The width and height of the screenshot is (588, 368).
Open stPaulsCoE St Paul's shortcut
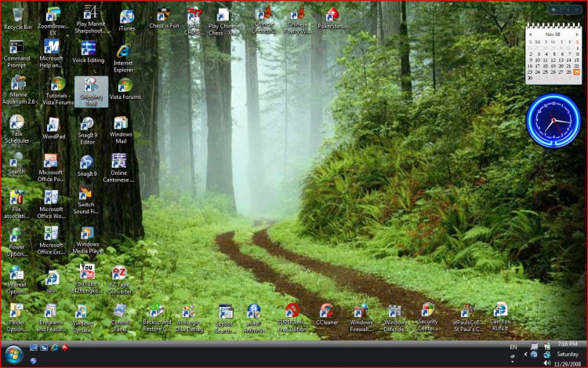pyautogui.click(x=468, y=318)
